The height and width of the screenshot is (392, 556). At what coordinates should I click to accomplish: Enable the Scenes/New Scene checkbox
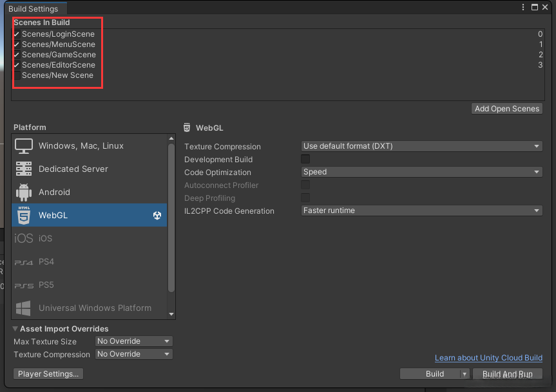16,75
